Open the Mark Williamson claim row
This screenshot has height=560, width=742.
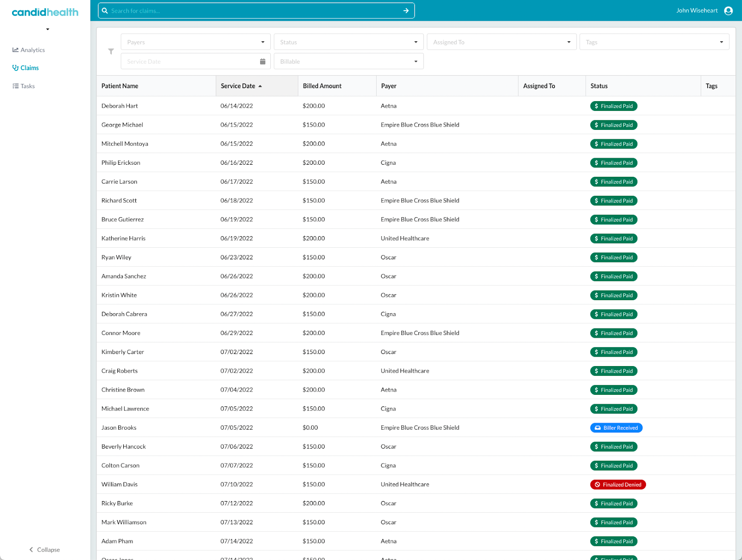point(416,522)
